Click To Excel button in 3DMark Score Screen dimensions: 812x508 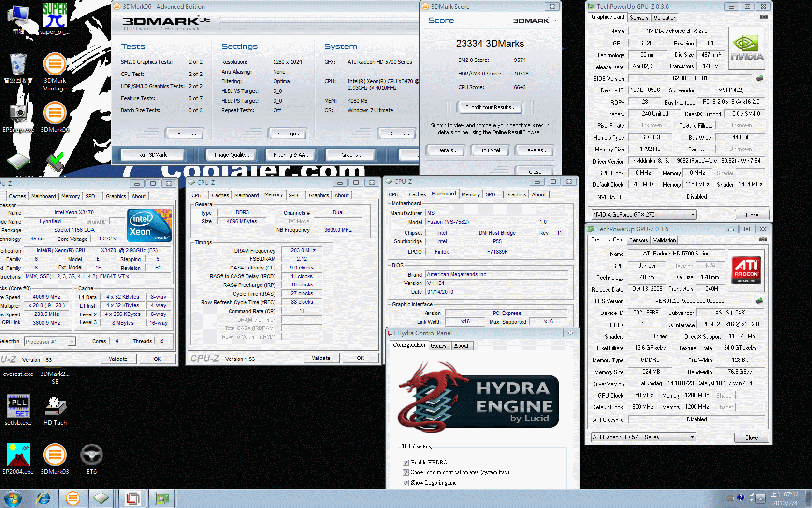[x=490, y=150]
